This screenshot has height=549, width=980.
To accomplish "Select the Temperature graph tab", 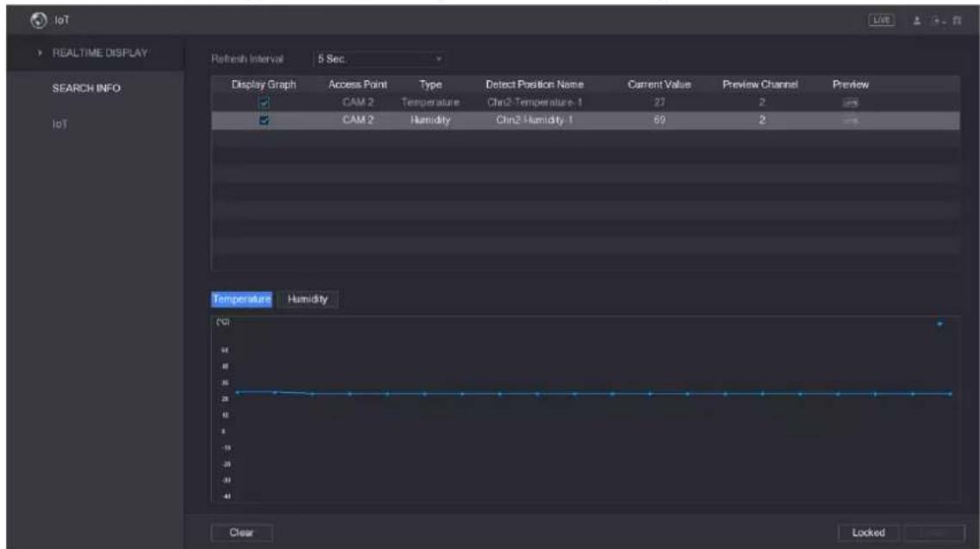I will point(241,299).
